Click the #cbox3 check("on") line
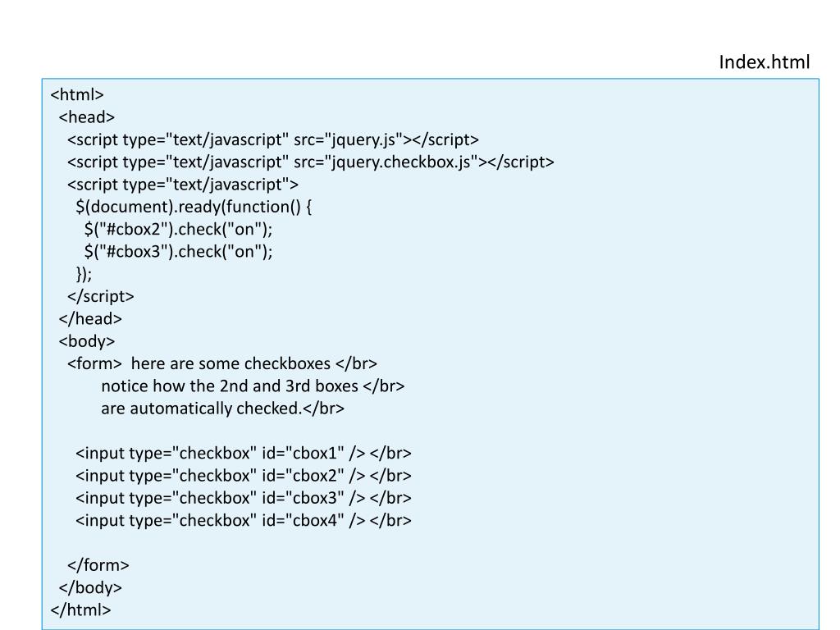840x630 pixels. (178, 253)
